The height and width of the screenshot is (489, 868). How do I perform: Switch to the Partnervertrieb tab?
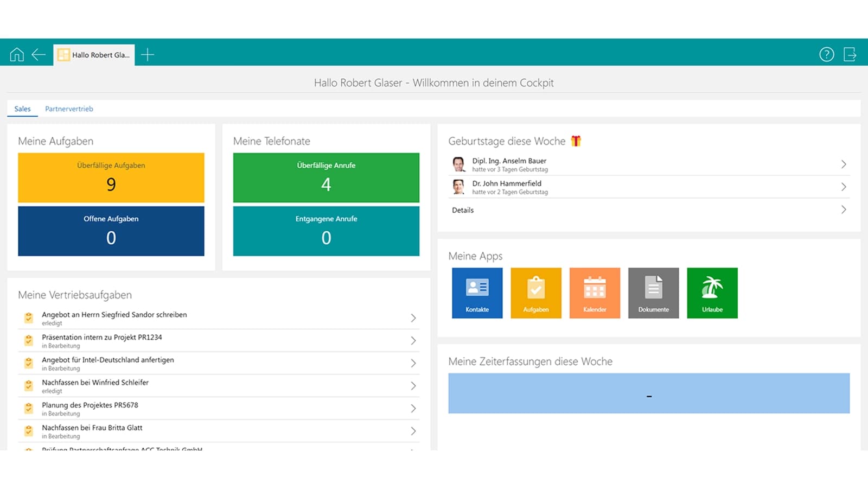[x=69, y=109]
